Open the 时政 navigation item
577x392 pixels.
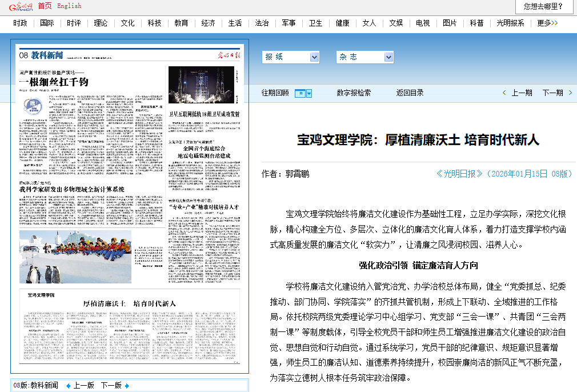click(21, 23)
